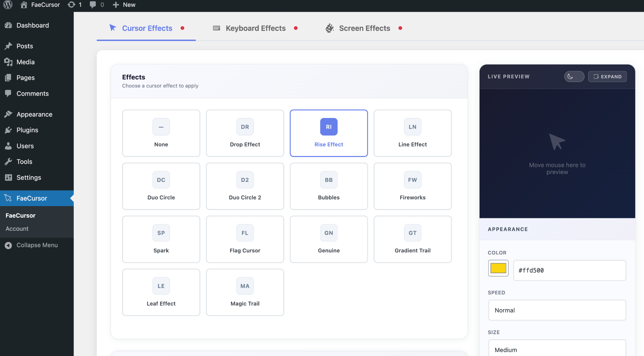The width and height of the screenshot is (644, 356).
Task: Select the Fireworks FW effect icon
Action: click(x=412, y=180)
